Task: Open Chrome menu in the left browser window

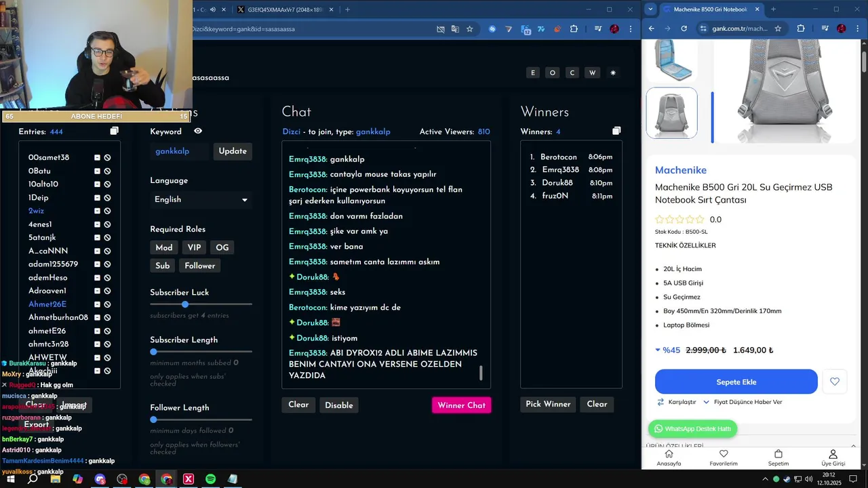Action: point(631,29)
